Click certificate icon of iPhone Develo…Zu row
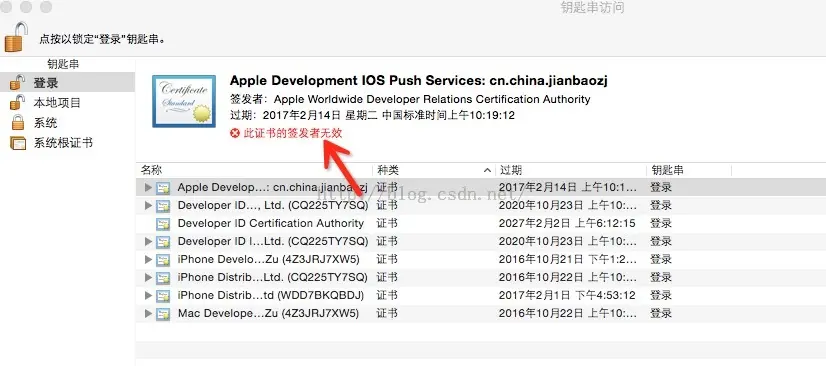The image size is (826, 366). (163, 259)
